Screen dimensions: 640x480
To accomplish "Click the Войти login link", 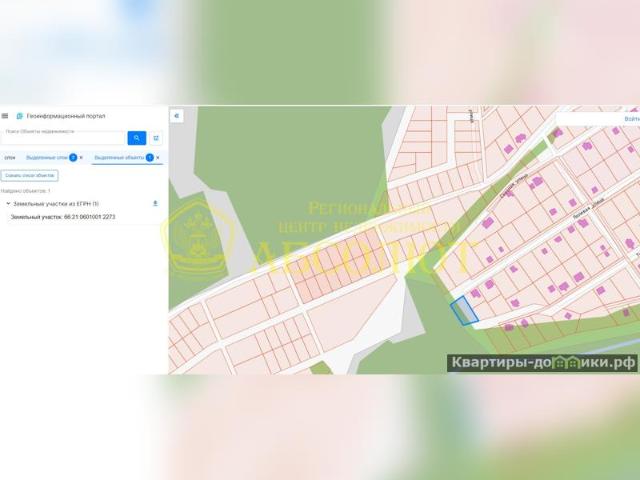I will point(632,119).
